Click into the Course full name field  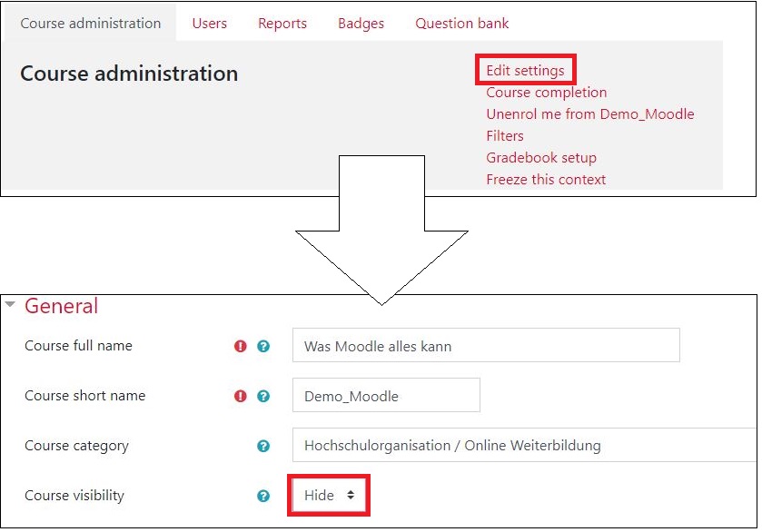click(x=486, y=346)
